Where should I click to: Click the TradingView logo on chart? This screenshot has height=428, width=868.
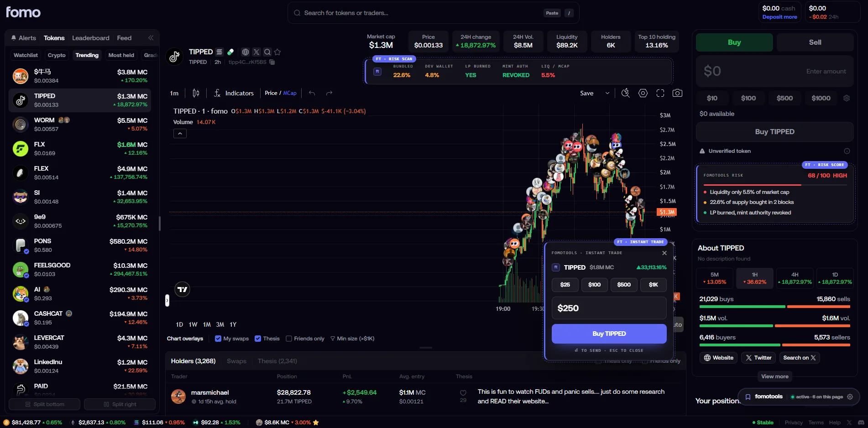(183, 289)
